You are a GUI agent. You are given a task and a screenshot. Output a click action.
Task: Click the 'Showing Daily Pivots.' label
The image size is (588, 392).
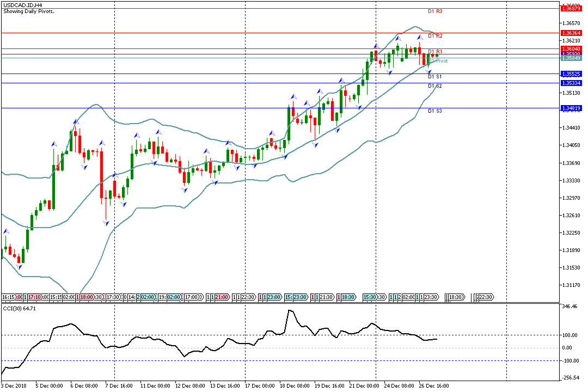tap(29, 11)
